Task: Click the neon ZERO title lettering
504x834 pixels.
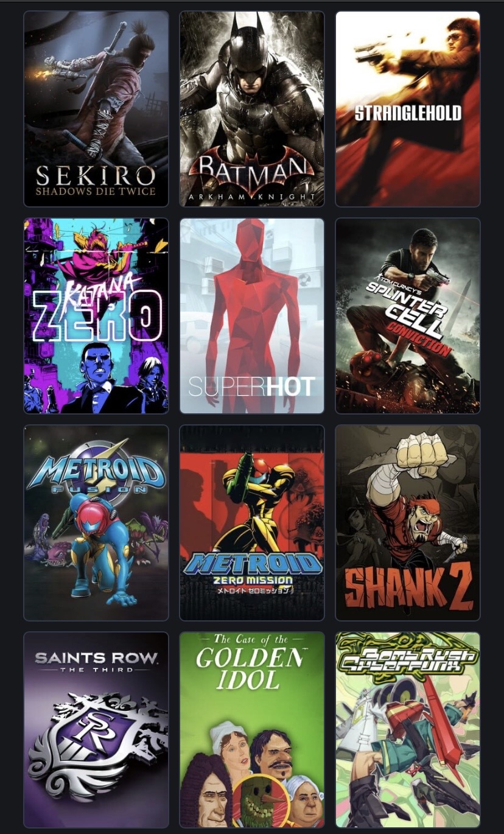Action: coord(97,317)
